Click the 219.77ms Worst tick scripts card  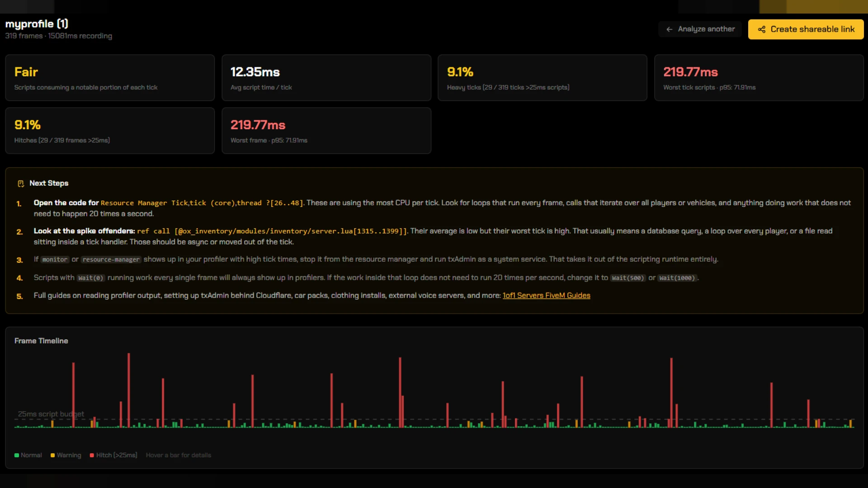[759, 78]
